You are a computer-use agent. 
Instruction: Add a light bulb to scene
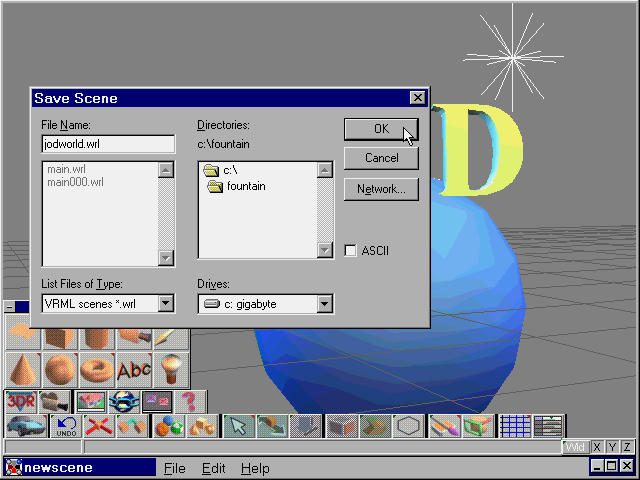(x=171, y=369)
